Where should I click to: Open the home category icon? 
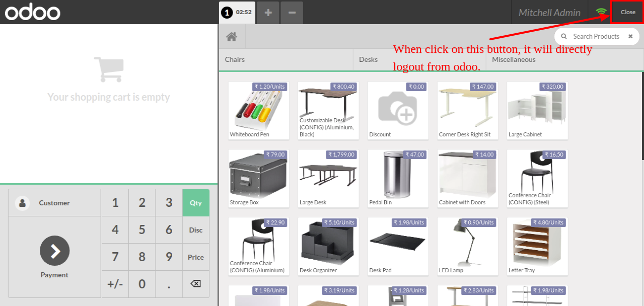click(232, 36)
